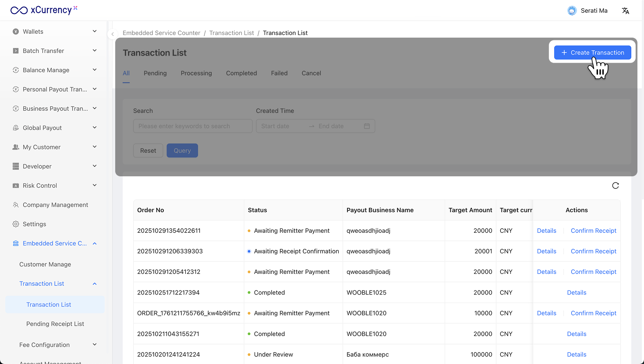Expand the Wallets menu

(95, 31)
